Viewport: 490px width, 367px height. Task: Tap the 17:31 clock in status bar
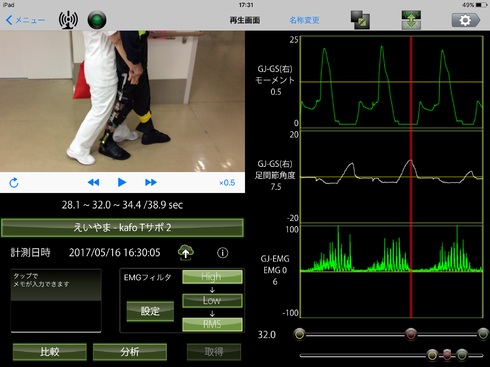coord(246,5)
